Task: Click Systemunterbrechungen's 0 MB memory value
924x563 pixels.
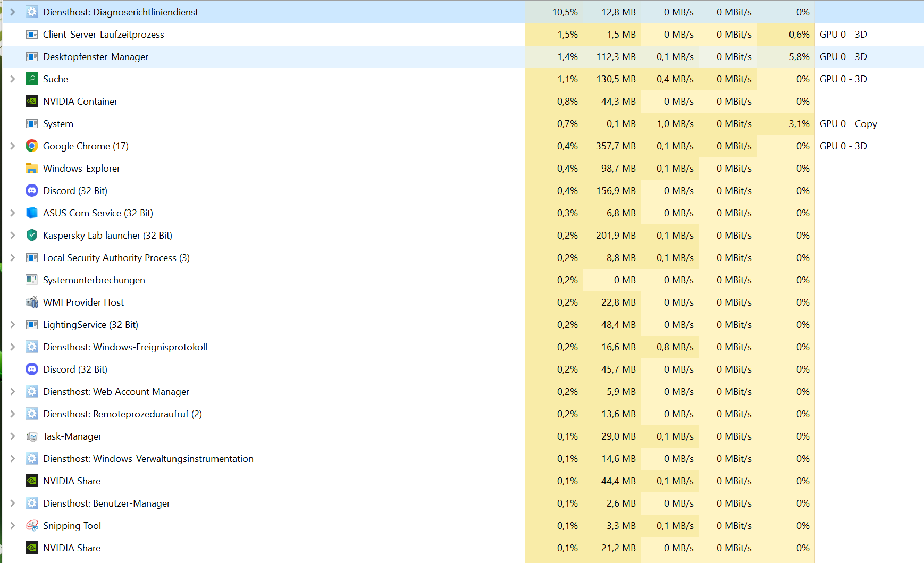Action: pos(625,280)
